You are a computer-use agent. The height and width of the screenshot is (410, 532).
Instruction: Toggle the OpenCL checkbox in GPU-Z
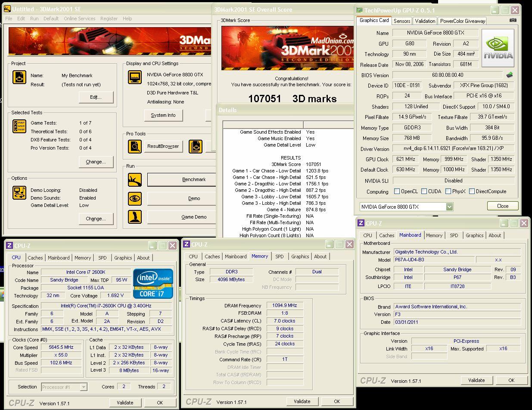tap(397, 191)
